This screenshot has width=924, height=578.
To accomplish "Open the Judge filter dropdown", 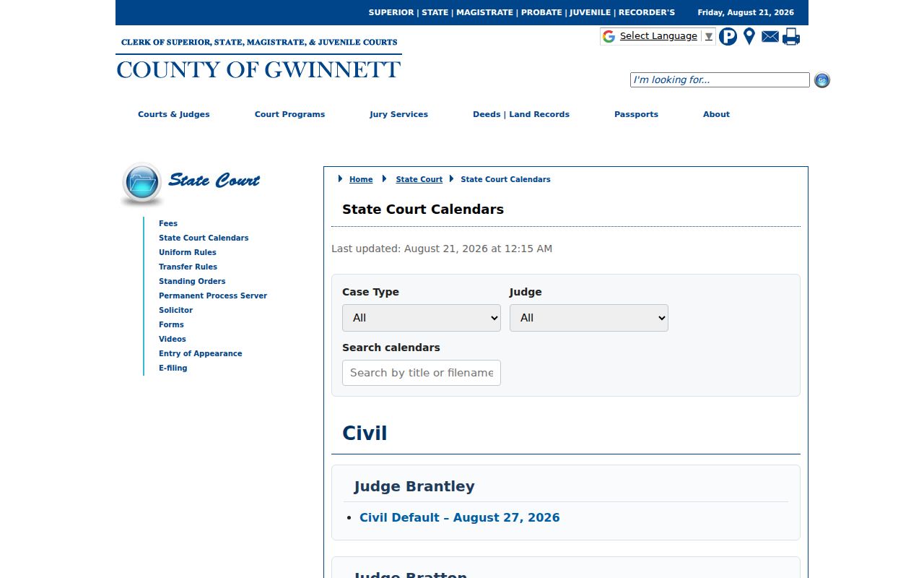I will (x=589, y=318).
